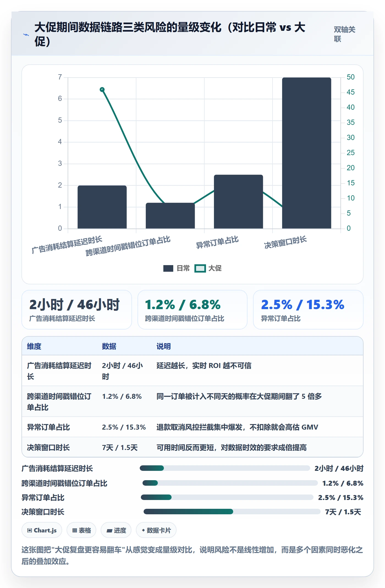
Task: Click the 跨渠道时间戳错位订单占比 bar in chart
Action: pyautogui.click(x=170, y=216)
